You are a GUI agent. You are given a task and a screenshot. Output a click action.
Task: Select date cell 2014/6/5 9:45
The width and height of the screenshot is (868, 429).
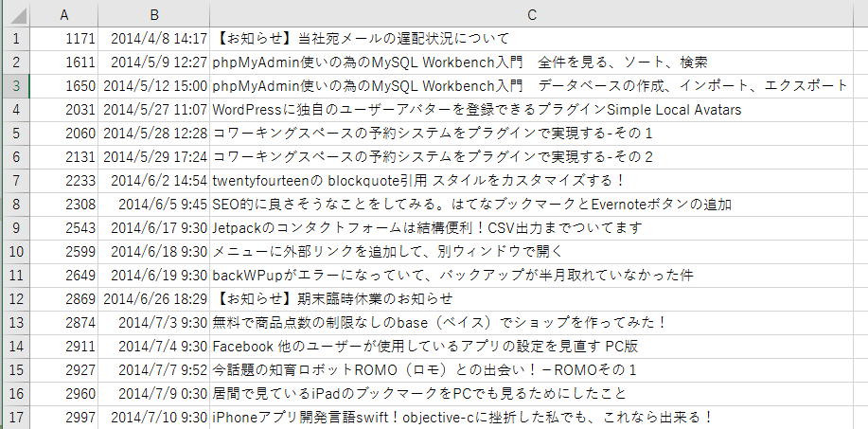[154, 205]
